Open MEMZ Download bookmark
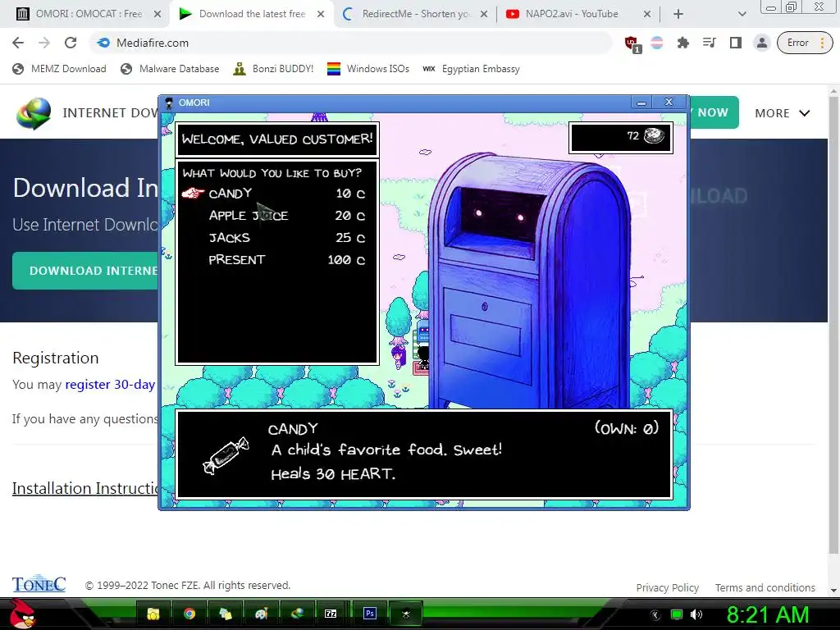The width and height of the screenshot is (840, 630). click(x=59, y=69)
